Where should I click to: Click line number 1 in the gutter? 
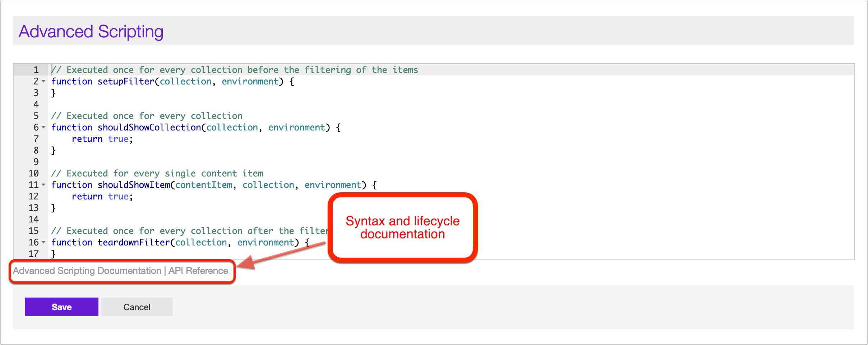36,70
